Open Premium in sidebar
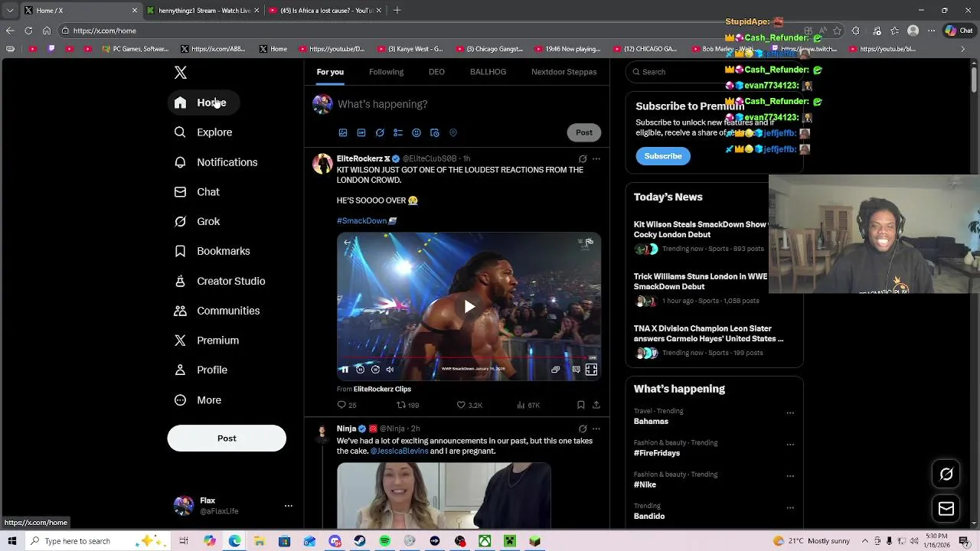The width and height of the screenshot is (980, 551). [x=207, y=341]
